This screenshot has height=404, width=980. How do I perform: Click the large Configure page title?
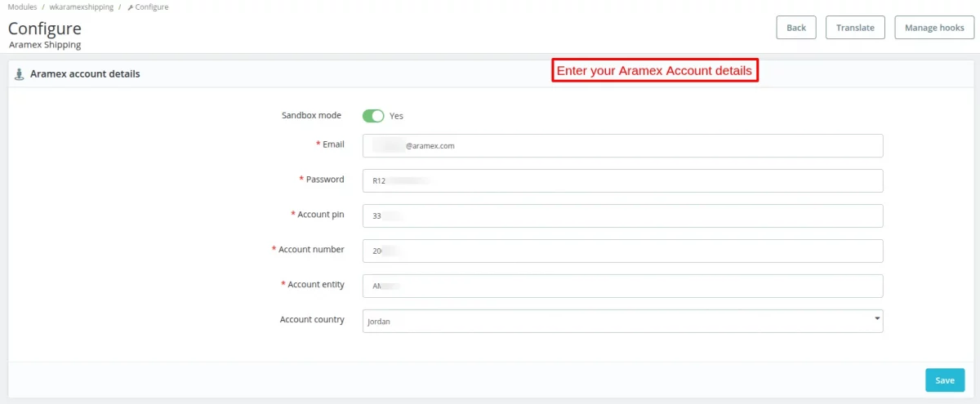click(45, 28)
